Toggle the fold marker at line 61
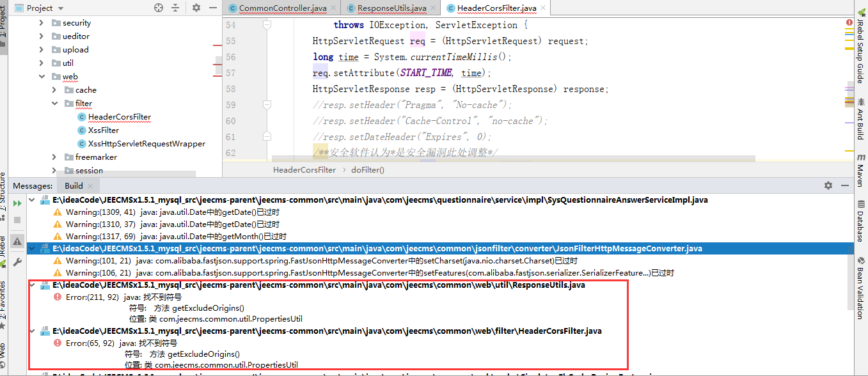 tap(267, 137)
